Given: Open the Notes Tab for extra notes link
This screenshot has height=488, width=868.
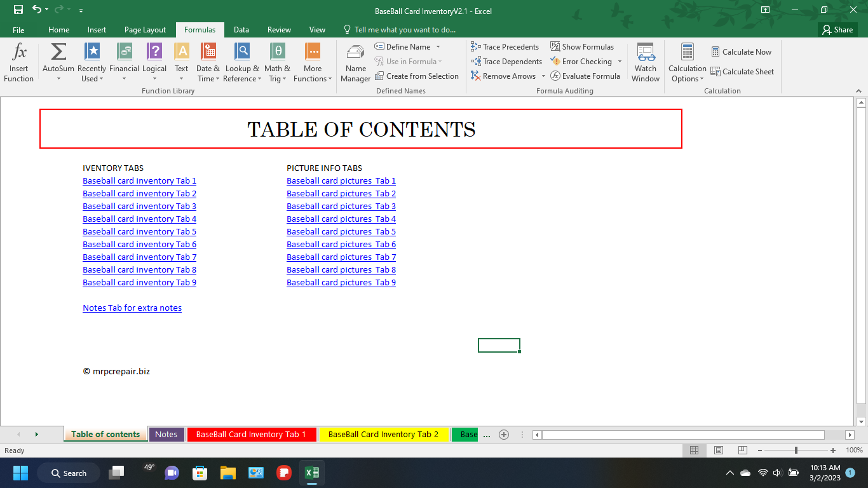Looking at the screenshot, I should point(132,308).
